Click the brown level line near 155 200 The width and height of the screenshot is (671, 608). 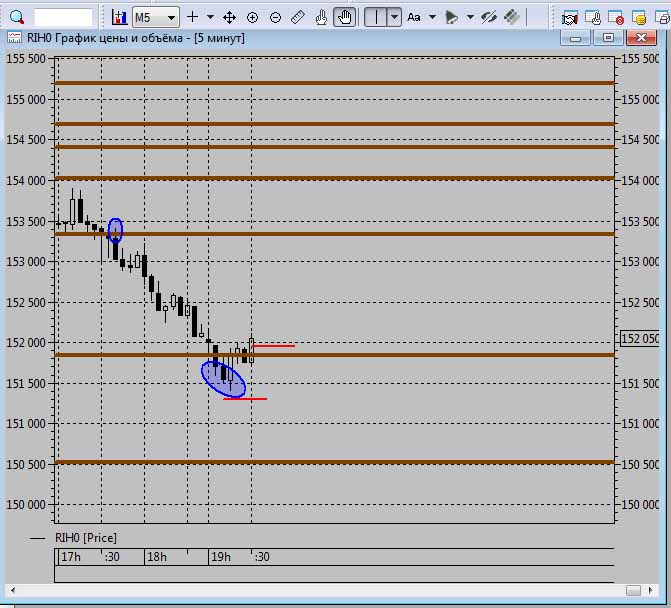pos(335,83)
